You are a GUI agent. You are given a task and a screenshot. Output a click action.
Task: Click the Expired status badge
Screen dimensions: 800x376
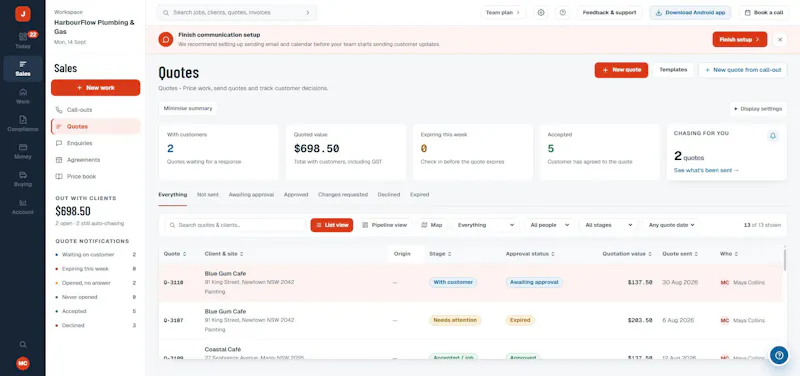(x=520, y=320)
